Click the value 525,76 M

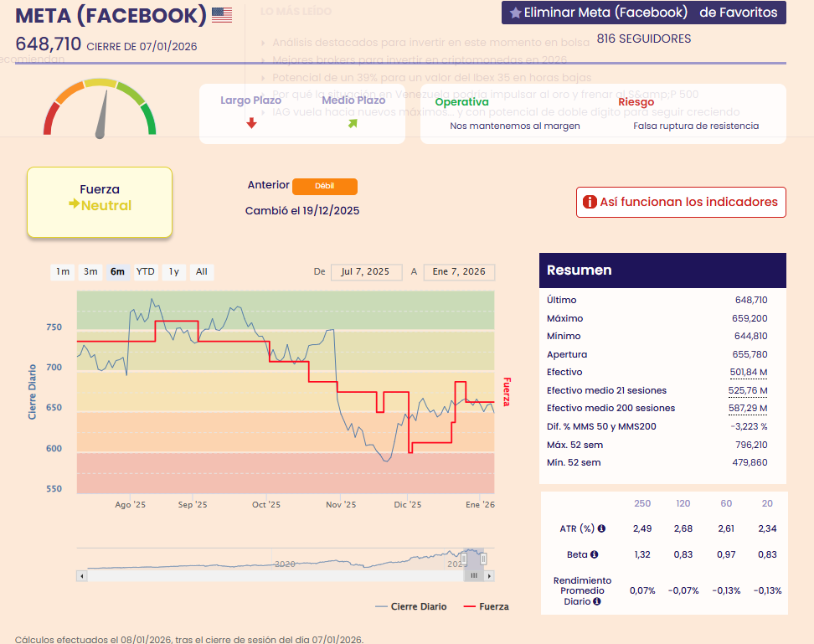pos(748,390)
